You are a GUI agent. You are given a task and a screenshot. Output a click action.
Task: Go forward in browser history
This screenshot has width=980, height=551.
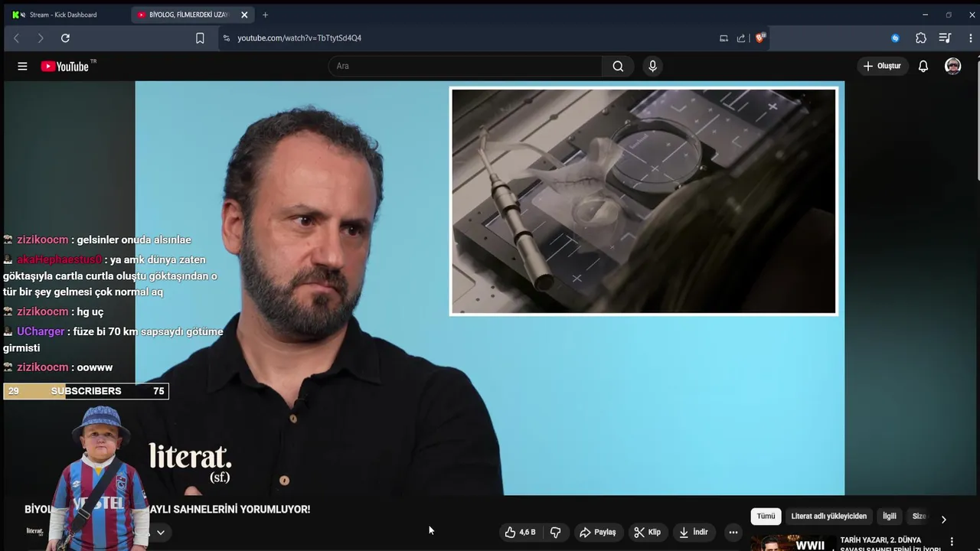pyautogui.click(x=41, y=38)
